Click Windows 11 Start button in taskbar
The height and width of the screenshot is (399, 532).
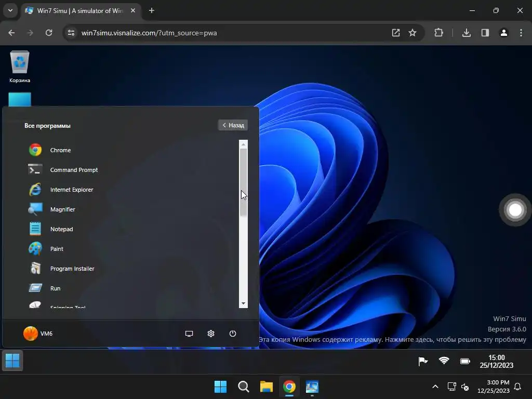220,387
